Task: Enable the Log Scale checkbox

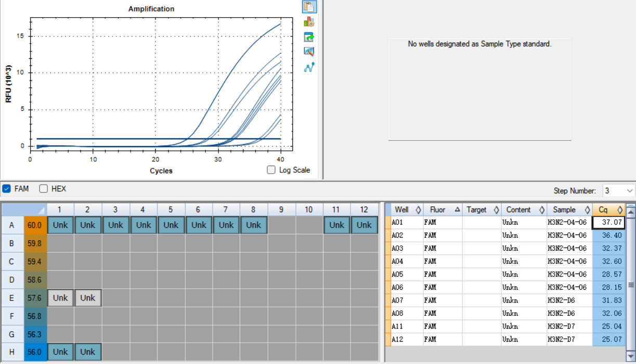Action: [x=271, y=170]
